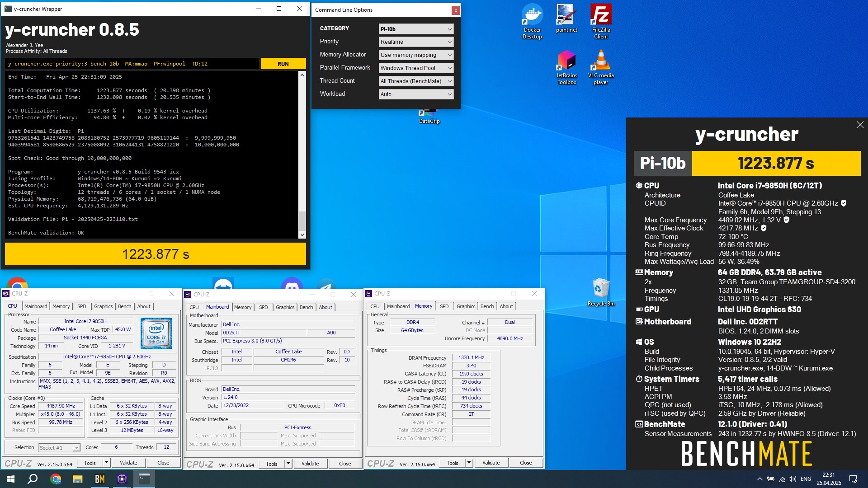Open SPD tab in Memory CPU-Z window
Viewport: 868px width, 488px height.
coord(444,306)
